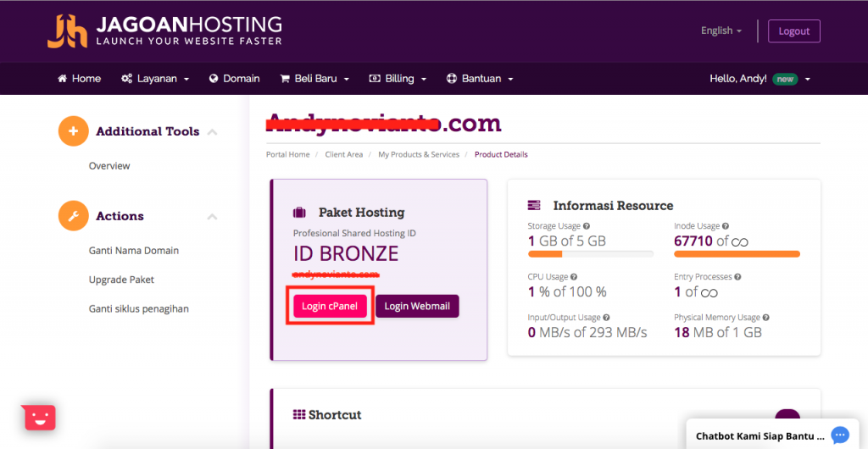Open the blue chatbot bubble icon
Screen dimensions: 868x449
840,435
